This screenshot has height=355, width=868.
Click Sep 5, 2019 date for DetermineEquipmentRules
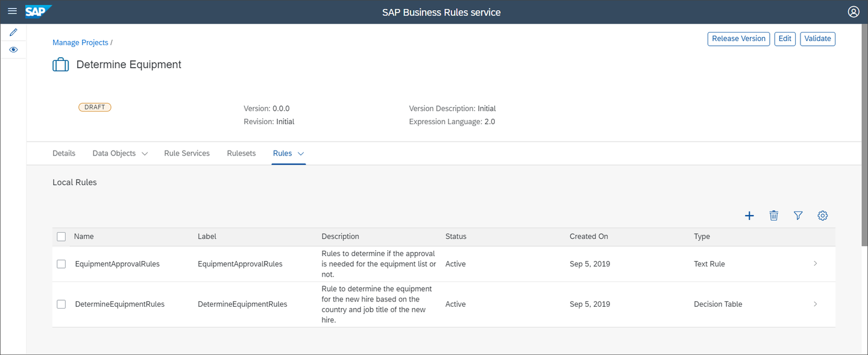(x=590, y=304)
